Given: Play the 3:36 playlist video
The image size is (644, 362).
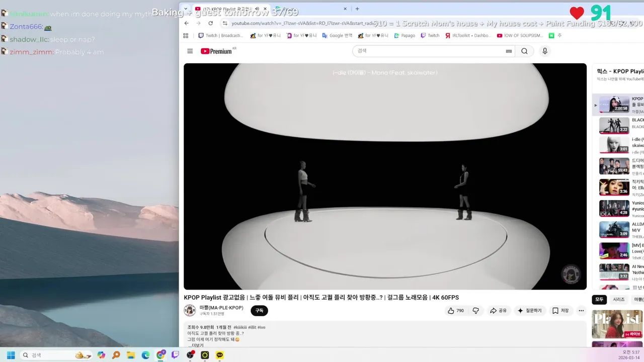Looking at the screenshot, I should 614,187.
